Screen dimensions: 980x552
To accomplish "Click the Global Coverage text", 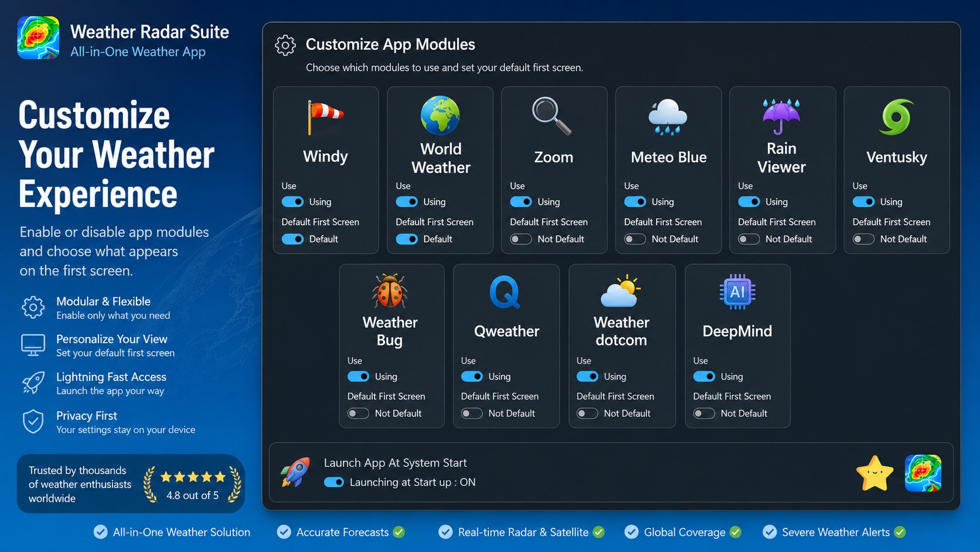I will 685,532.
